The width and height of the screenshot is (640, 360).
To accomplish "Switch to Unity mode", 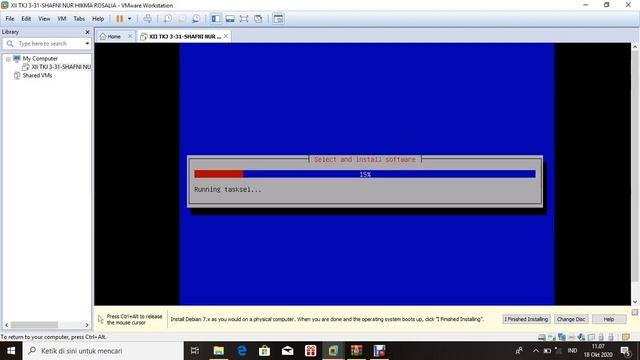I will click(x=258, y=19).
